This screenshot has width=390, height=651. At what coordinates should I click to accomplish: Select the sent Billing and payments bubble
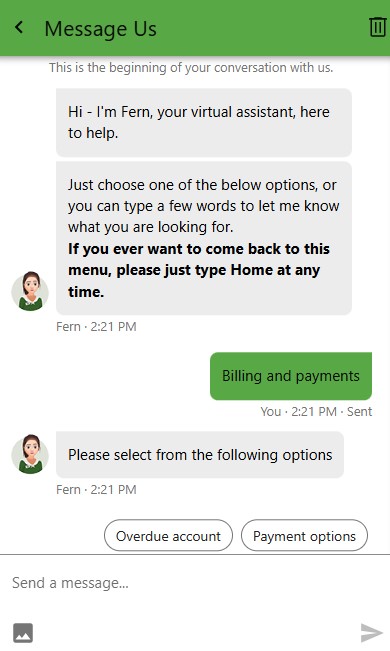[x=291, y=376]
